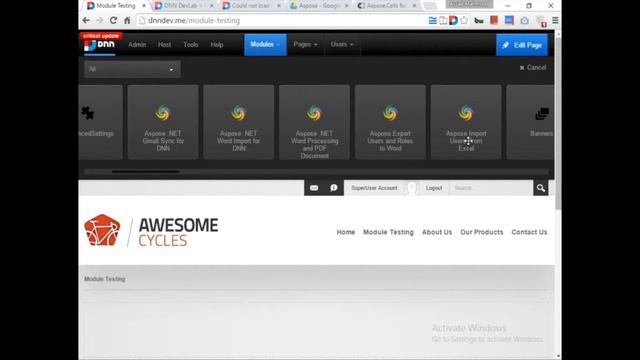Add the Aspose .NET Gmail Sync for DNN module
The width and height of the screenshot is (640, 360).
pyautogui.click(x=163, y=122)
